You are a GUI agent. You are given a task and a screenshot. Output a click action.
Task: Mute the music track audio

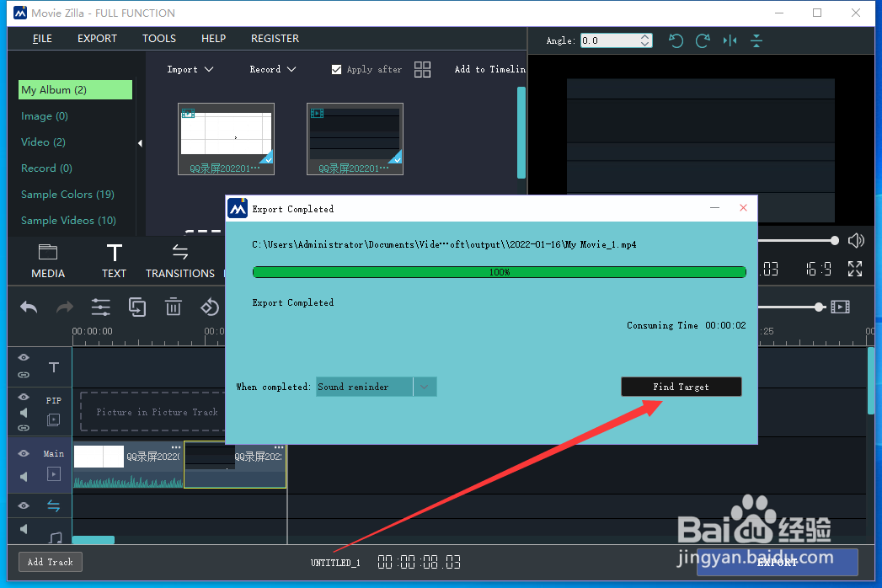[24, 529]
